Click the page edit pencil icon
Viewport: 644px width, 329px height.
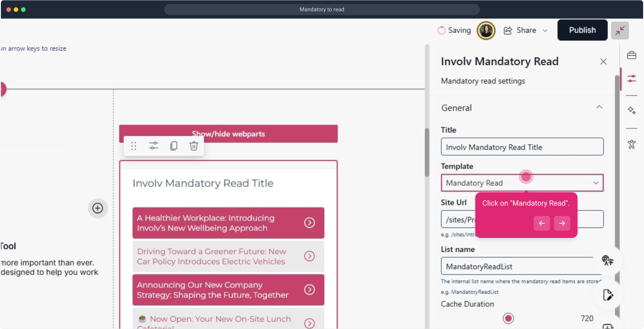607,295
